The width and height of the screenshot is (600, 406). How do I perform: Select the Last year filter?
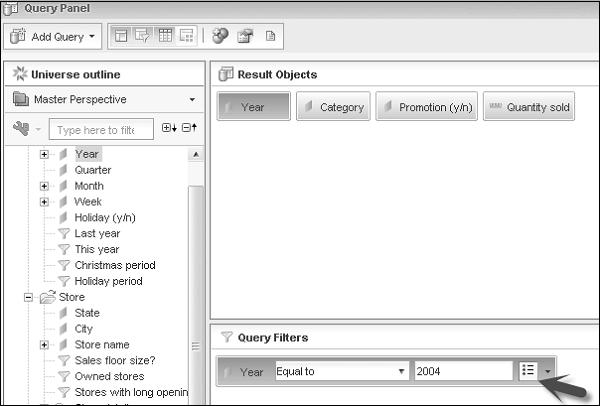pyautogui.click(x=97, y=233)
